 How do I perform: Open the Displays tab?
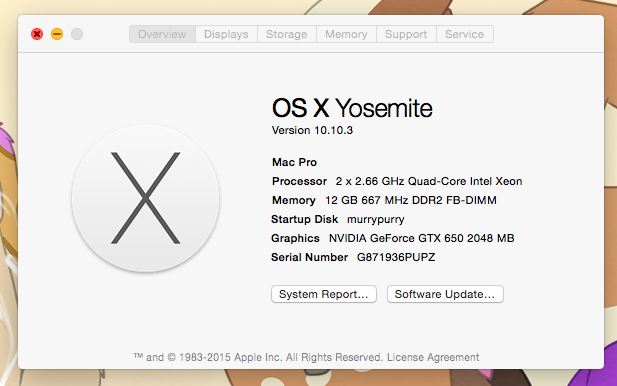(226, 34)
